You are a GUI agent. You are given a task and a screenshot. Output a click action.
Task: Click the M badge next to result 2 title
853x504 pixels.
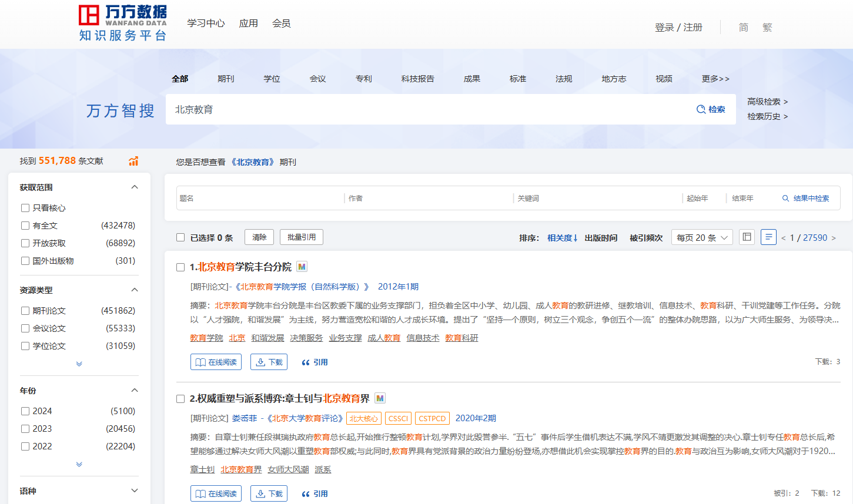(380, 398)
